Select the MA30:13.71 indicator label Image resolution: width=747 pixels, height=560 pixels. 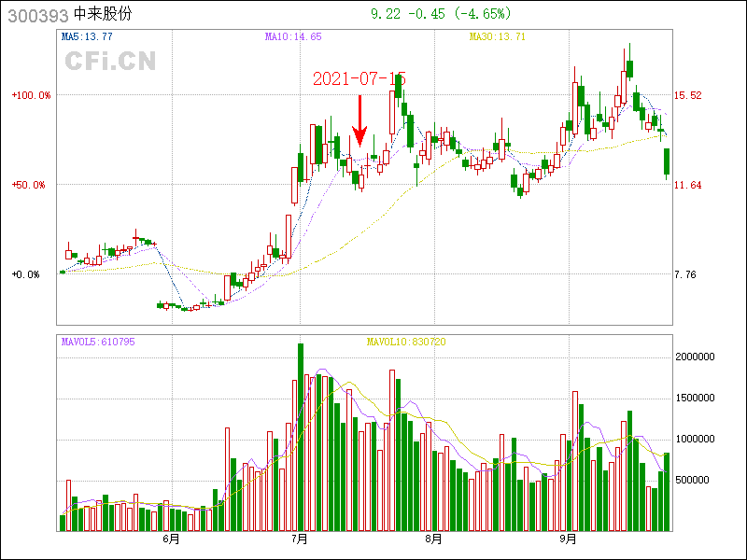(498, 37)
